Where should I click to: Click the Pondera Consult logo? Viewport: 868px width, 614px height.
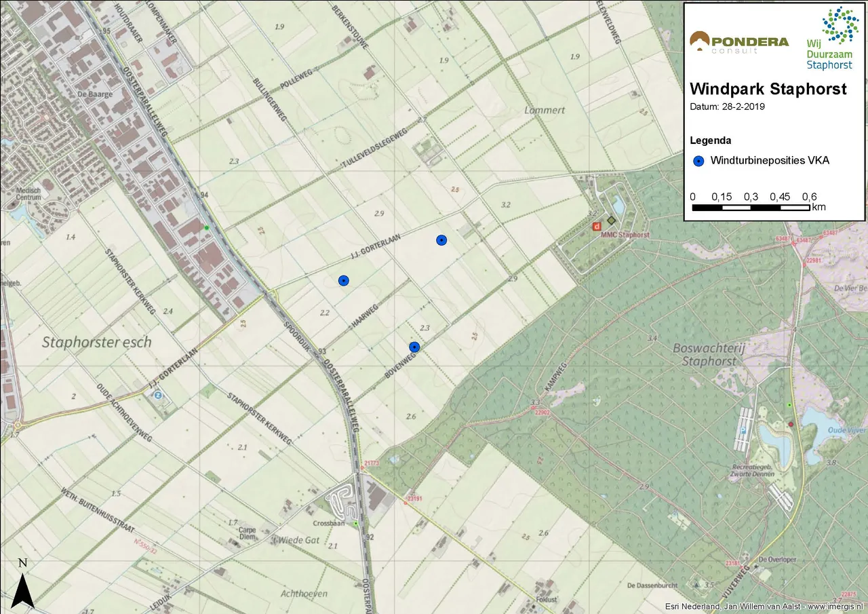tap(738, 43)
